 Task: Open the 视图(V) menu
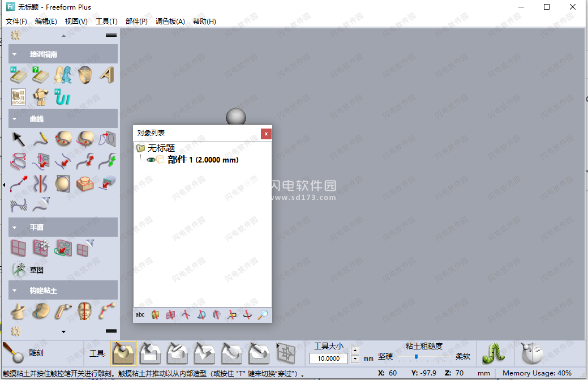tap(76, 22)
